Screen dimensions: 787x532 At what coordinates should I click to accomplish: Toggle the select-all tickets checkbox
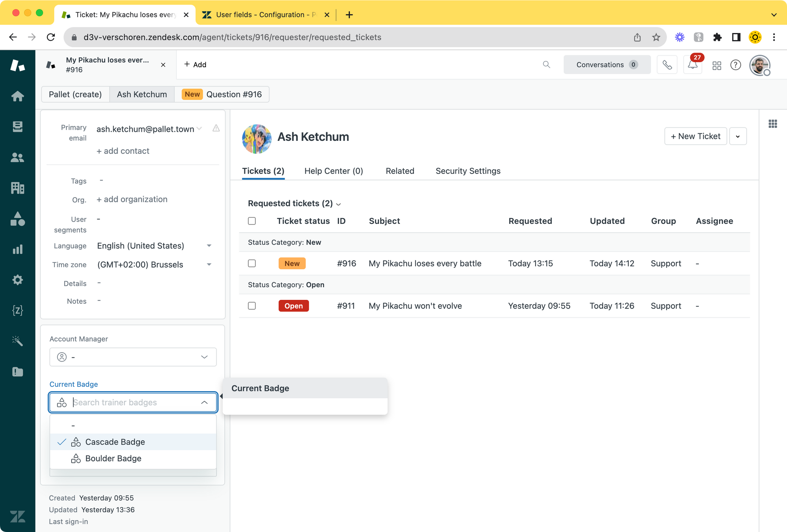252,221
